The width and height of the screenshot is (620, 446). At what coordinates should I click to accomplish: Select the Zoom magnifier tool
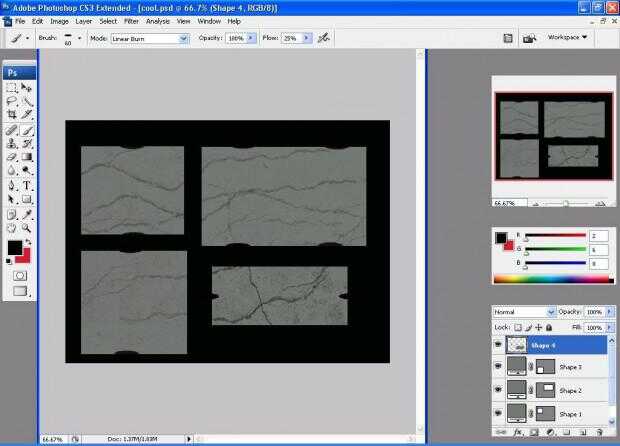(27, 228)
